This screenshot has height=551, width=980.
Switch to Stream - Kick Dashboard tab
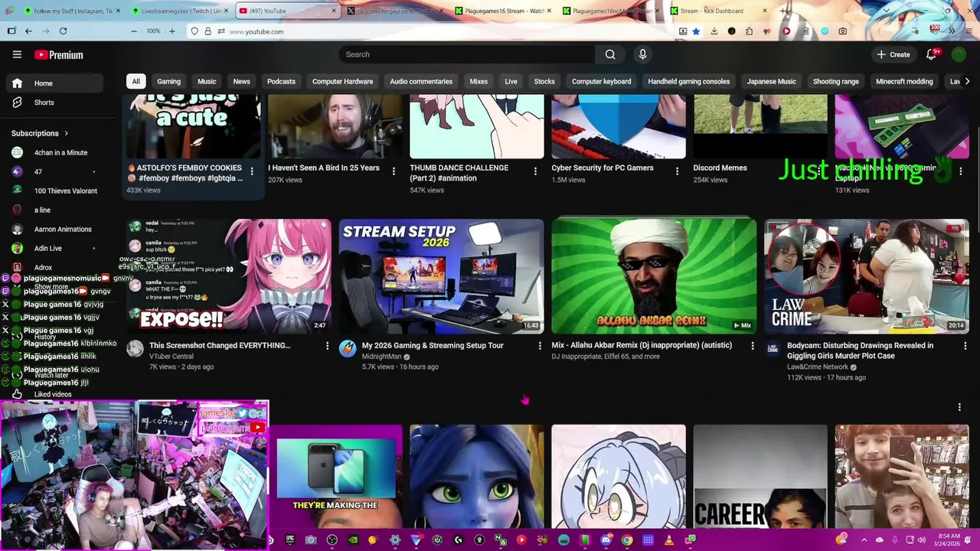(x=720, y=11)
